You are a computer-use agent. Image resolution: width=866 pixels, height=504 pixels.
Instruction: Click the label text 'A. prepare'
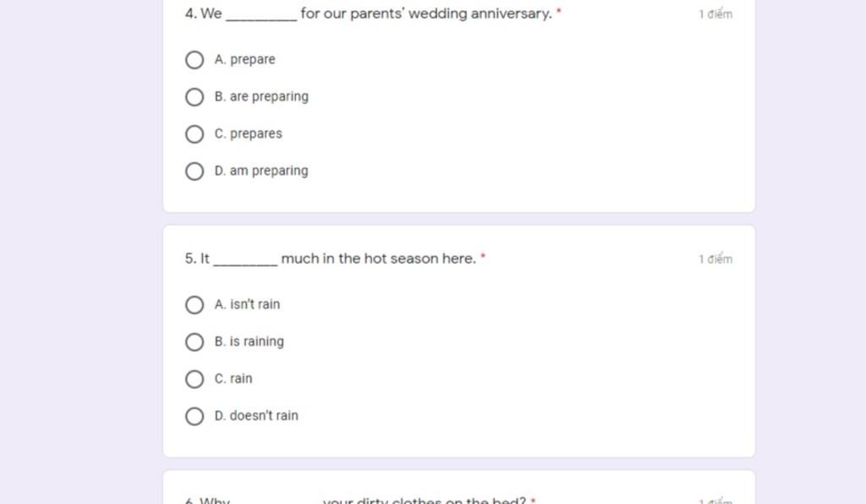(244, 60)
